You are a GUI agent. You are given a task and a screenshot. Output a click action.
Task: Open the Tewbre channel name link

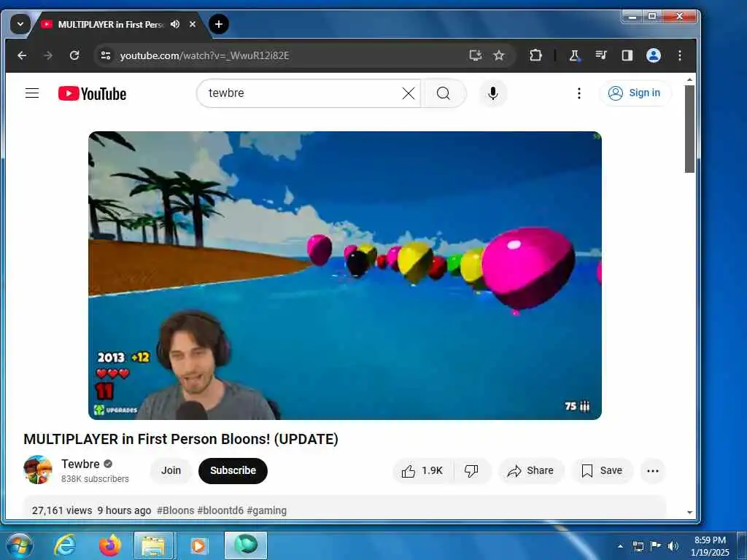pyautogui.click(x=80, y=464)
